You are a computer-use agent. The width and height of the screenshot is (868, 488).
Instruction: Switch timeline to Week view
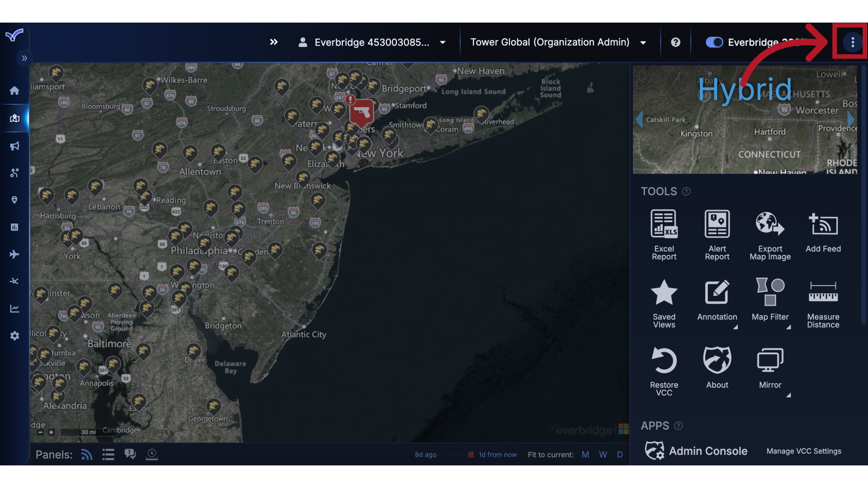pyautogui.click(x=603, y=455)
